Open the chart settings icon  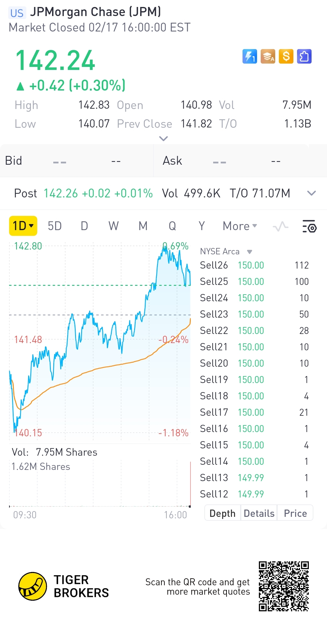tap(309, 226)
